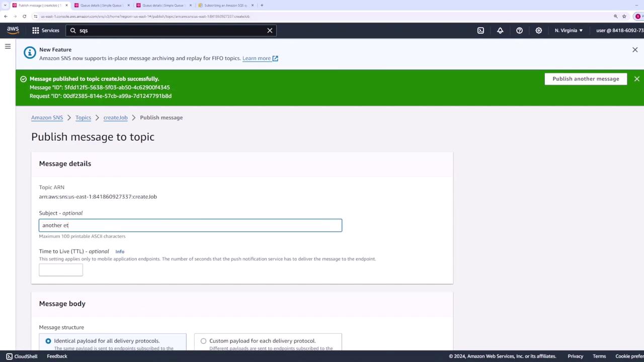Focus the Subject input field

point(190,225)
